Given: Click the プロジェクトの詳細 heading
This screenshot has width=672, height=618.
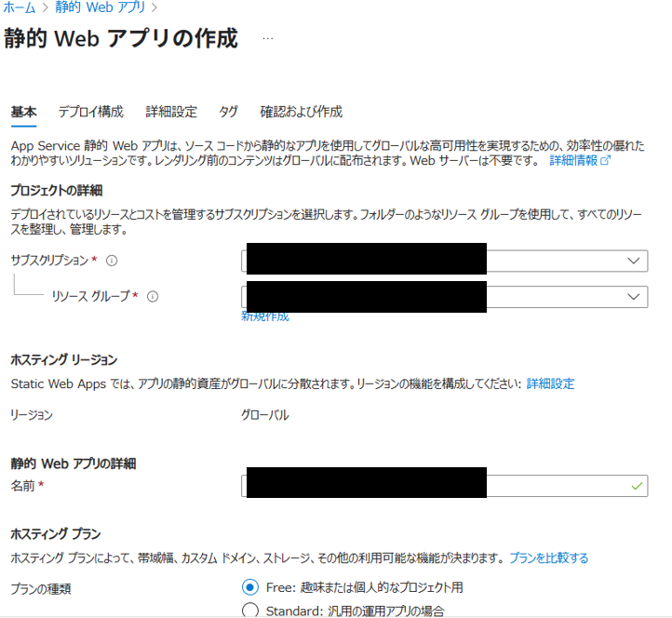Looking at the screenshot, I should click(57, 190).
